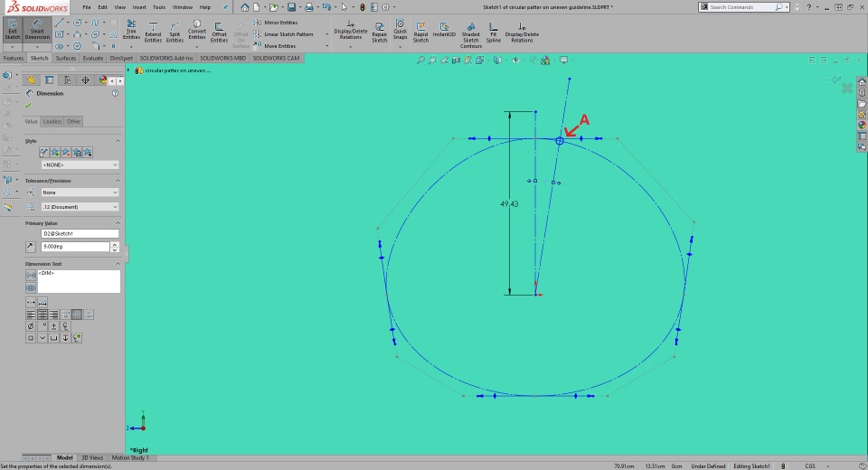Open the tolerance type None dropdown
868x470 pixels.
80,193
